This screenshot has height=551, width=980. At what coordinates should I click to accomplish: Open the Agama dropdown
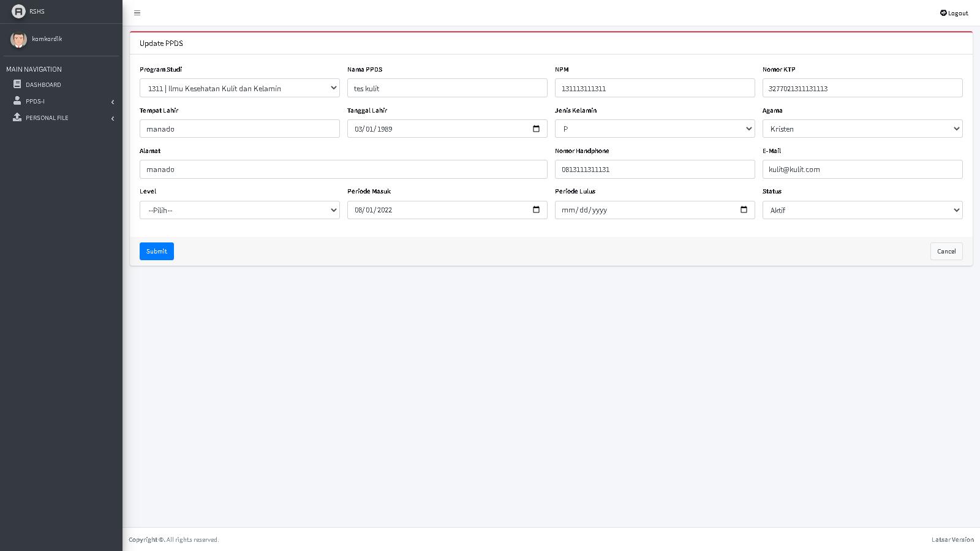tap(862, 129)
